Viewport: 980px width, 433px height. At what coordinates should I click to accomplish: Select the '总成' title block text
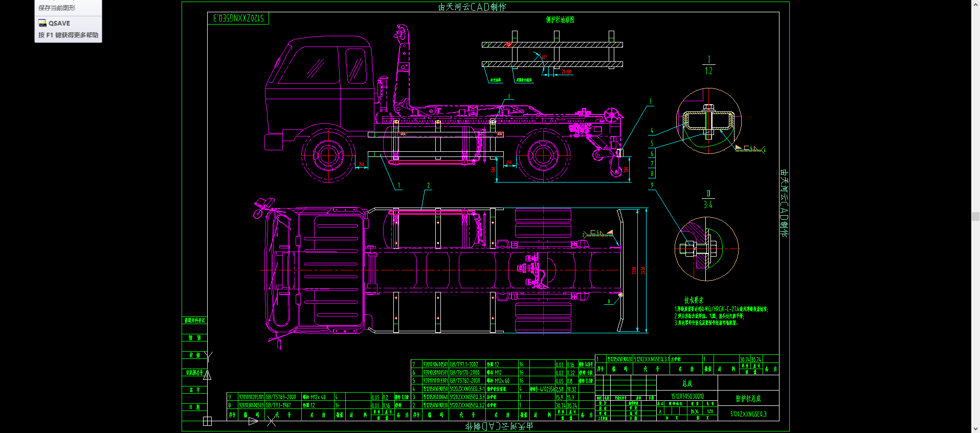[x=687, y=383]
